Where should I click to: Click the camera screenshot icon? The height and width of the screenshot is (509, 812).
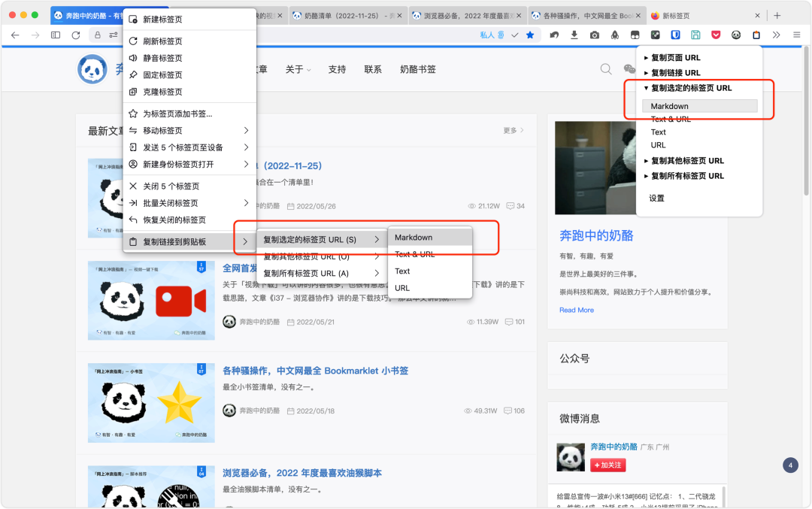[595, 35]
